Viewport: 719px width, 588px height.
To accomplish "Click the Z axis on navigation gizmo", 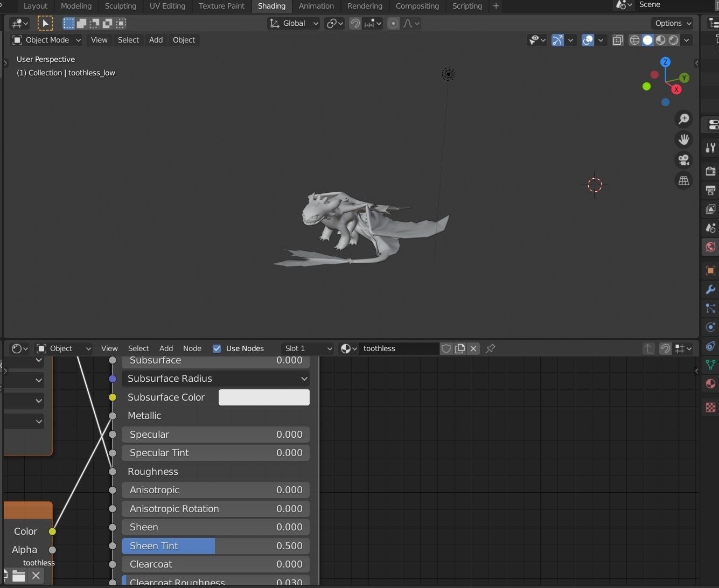I will tap(666, 62).
